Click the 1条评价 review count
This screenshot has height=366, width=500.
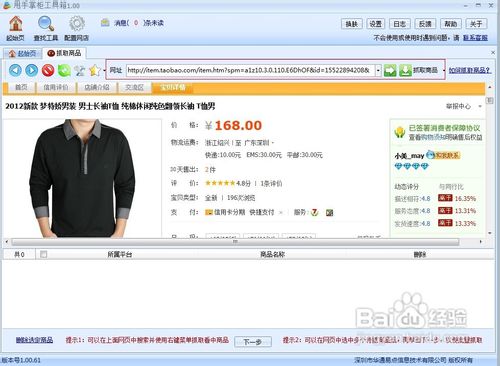click(x=271, y=183)
